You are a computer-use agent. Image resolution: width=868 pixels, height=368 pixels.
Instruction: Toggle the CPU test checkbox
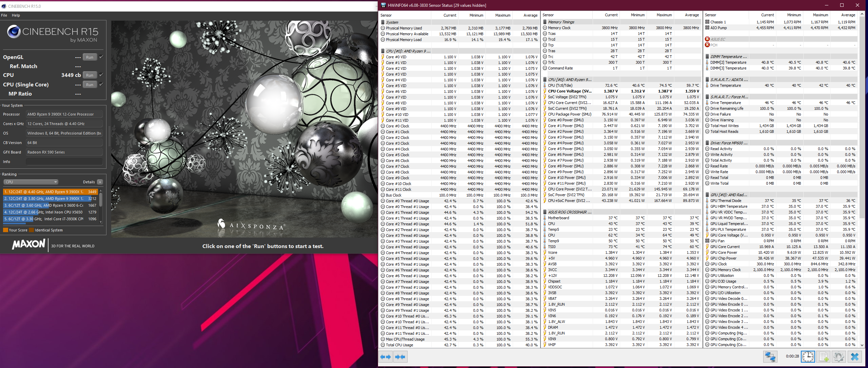(101, 75)
